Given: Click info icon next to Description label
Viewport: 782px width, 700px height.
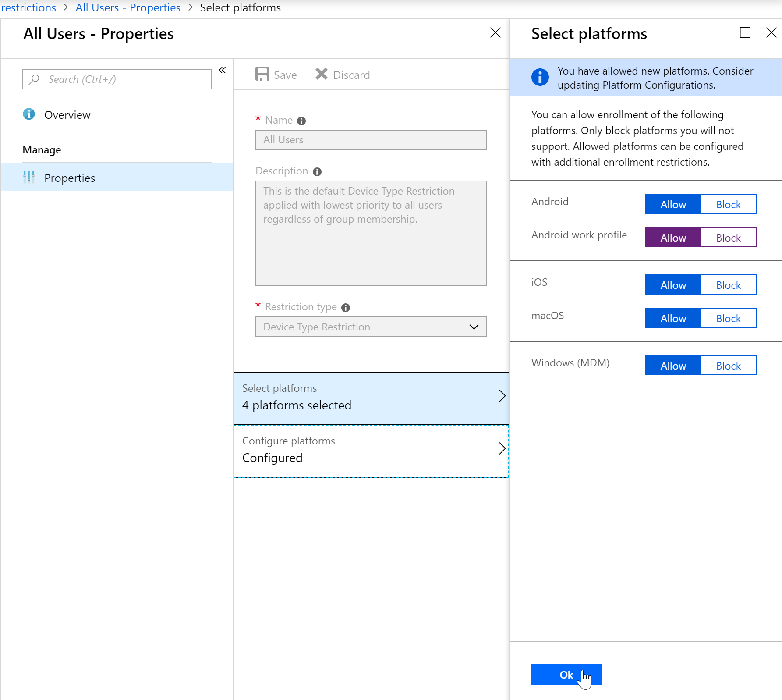Looking at the screenshot, I should [317, 172].
